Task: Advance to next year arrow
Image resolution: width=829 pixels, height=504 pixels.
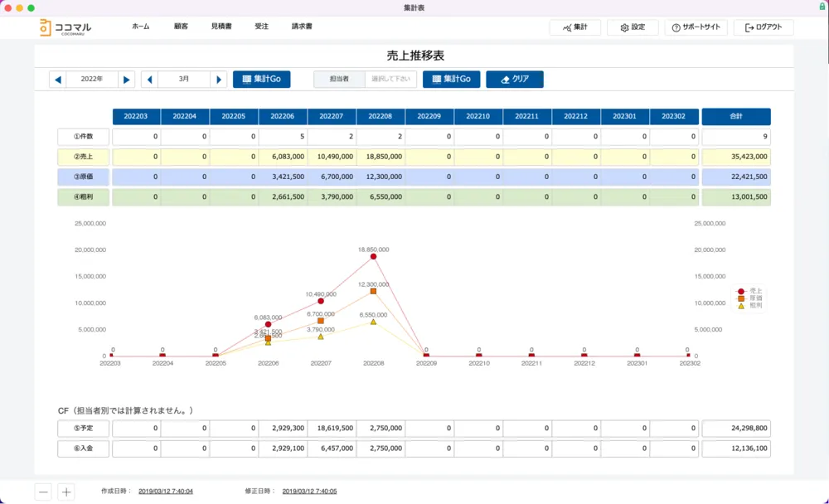Action: (x=126, y=80)
